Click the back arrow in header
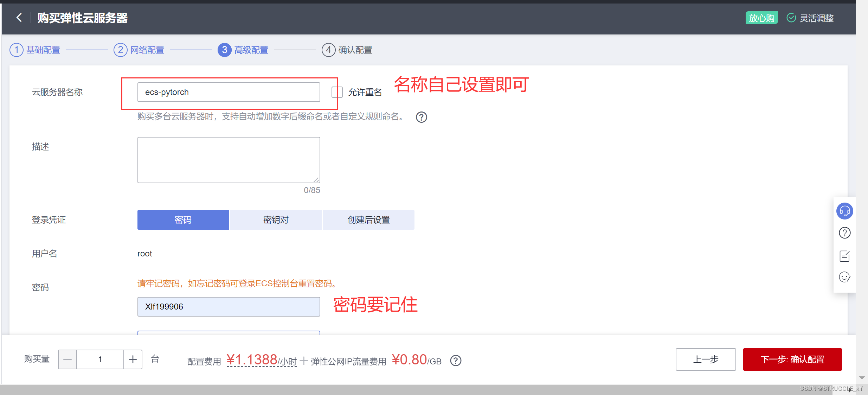868x395 pixels. (x=19, y=18)
